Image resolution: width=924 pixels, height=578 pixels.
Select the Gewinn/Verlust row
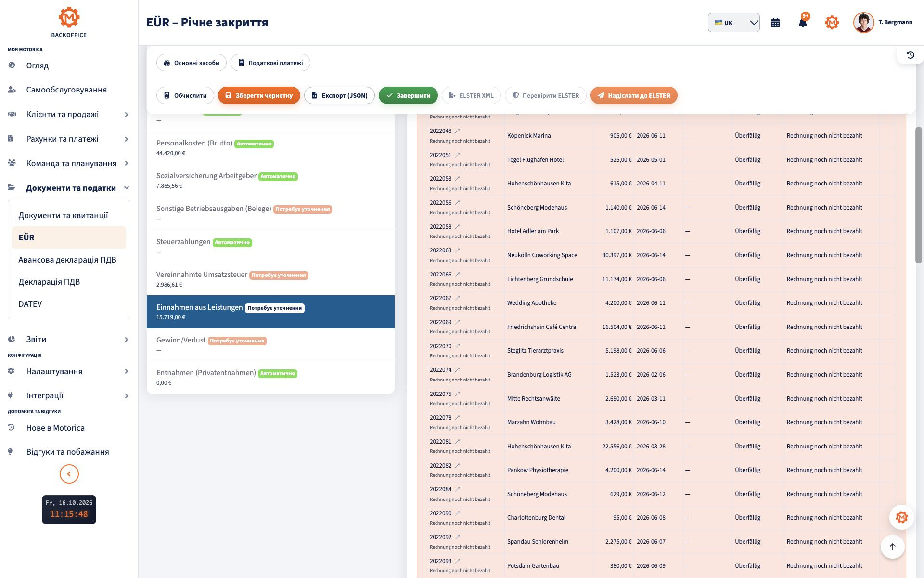click(270, 345)
